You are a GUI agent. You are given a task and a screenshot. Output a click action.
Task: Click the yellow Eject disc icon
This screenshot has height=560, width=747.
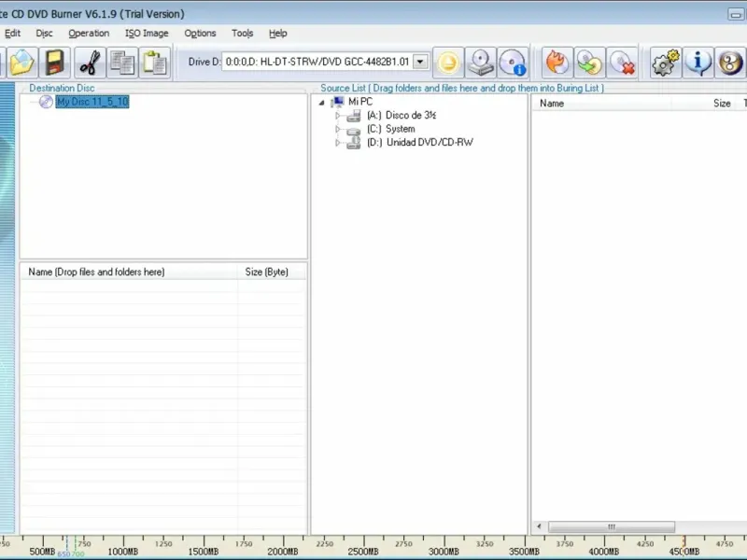click(x=448, y=63)
